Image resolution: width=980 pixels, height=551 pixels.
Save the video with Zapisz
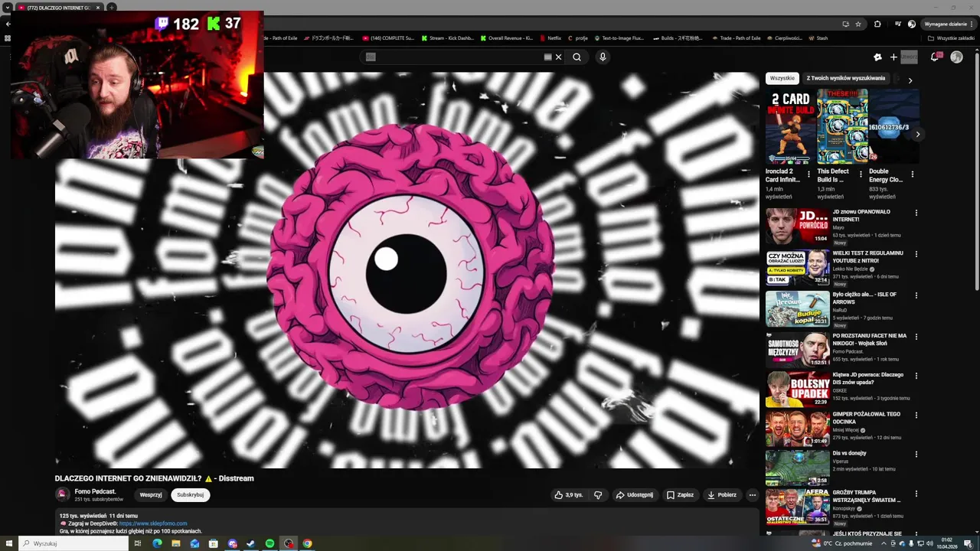tap(680, 495)
